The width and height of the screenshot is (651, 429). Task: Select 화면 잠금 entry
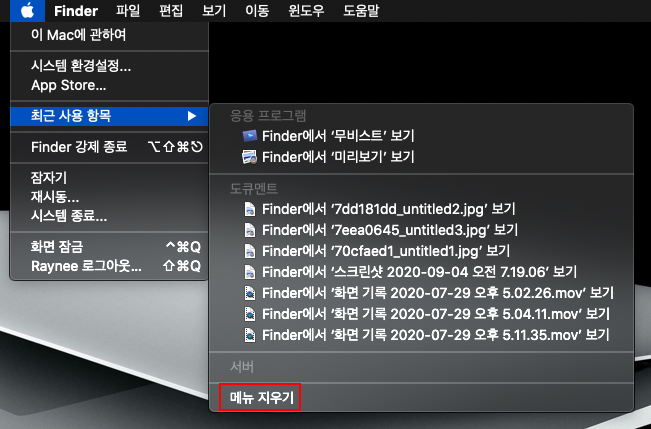tap(109, 247)
